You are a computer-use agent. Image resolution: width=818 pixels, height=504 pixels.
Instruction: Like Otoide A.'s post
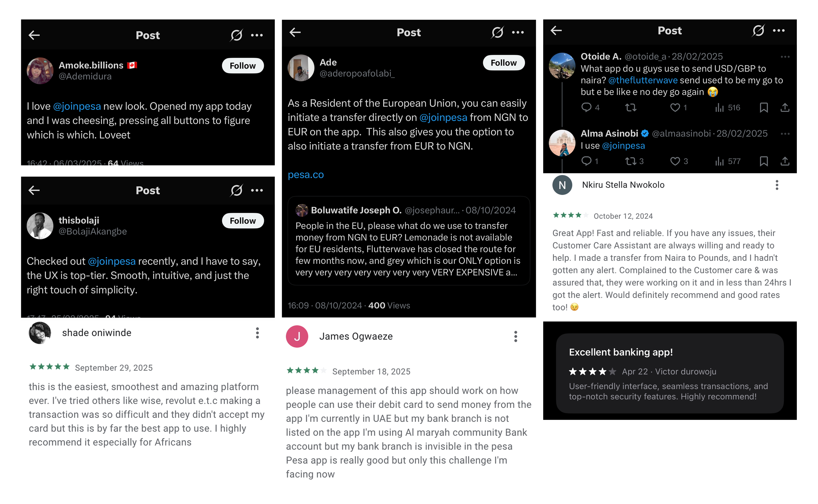click(x=675, y=108)
